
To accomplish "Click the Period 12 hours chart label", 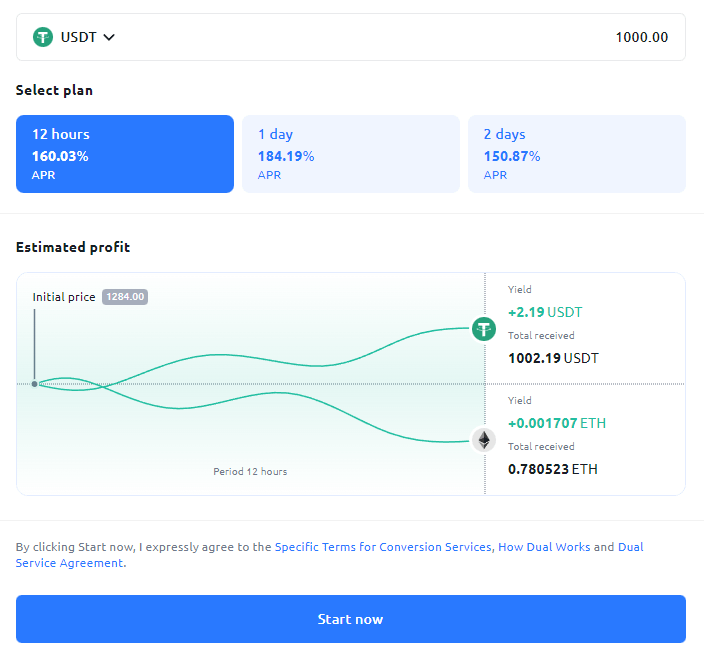I will tap(250, 471).
